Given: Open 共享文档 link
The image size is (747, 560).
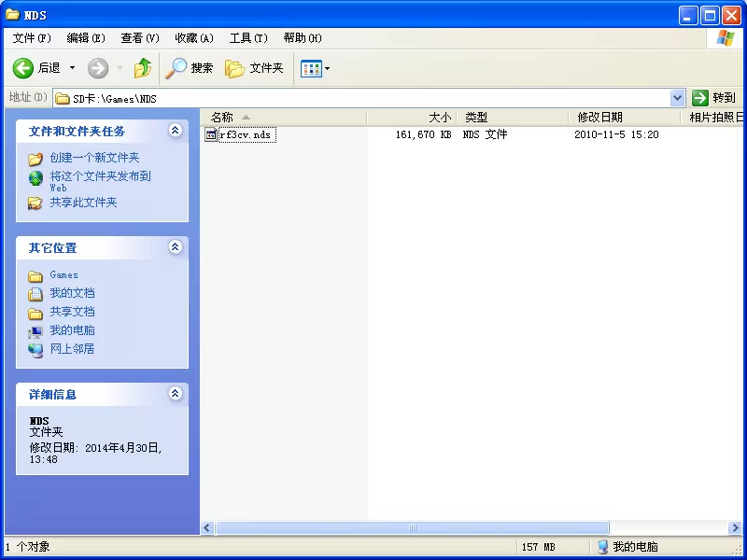Looking at the screenshot, I should 73,312.
